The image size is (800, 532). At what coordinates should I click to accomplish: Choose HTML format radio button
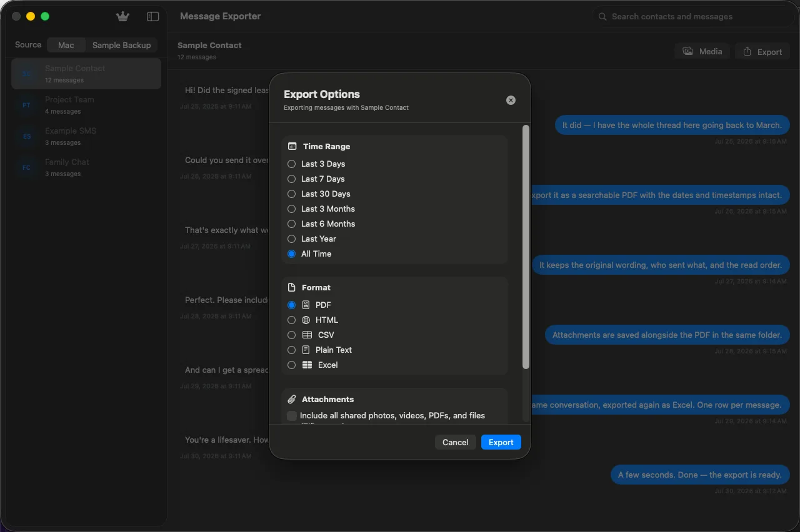pyautogui.click(x=291, y=320)
